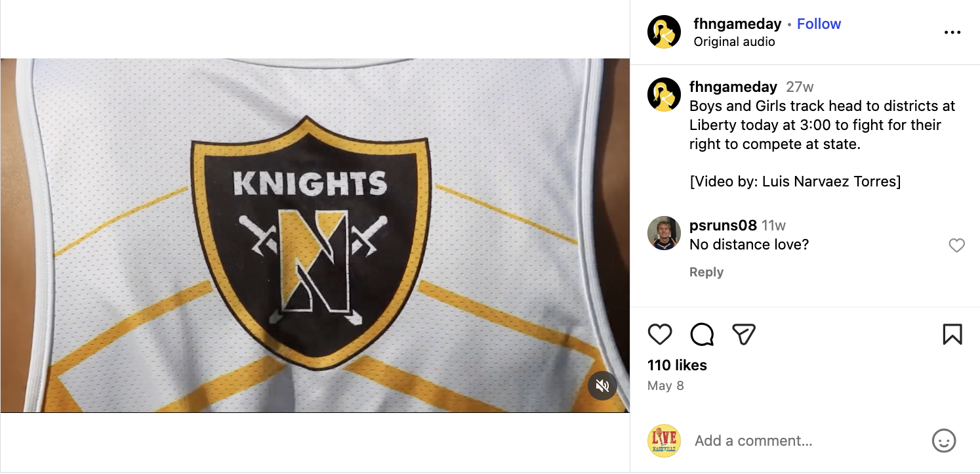Open fhngameday username link in header
This screenshot has width=980, height=474.
point(737,24)
